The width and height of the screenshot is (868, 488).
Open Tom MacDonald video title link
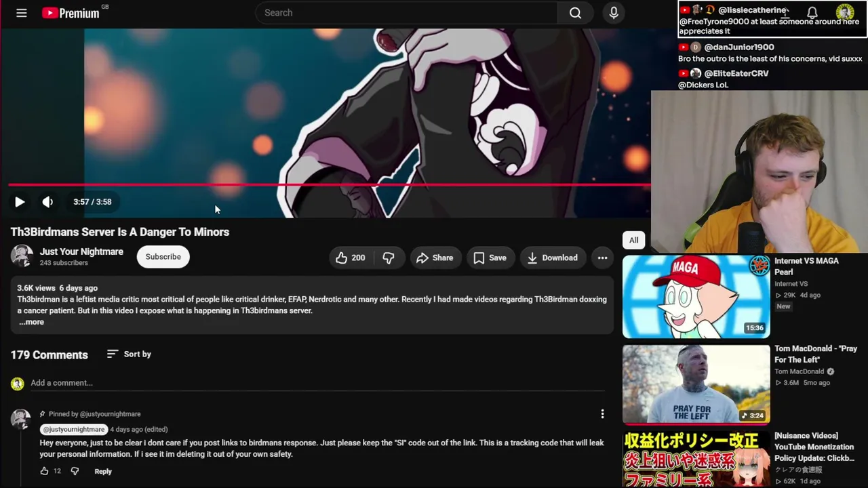coord(816,354)
